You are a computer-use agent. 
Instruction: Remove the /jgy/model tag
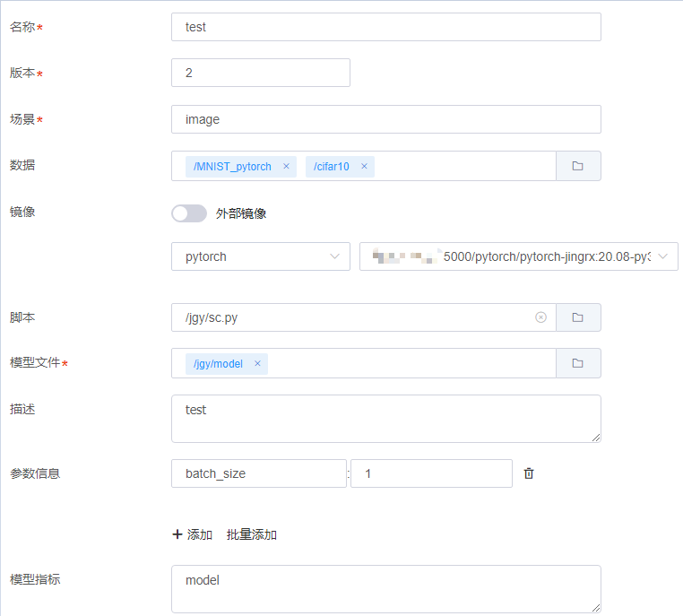257,364
